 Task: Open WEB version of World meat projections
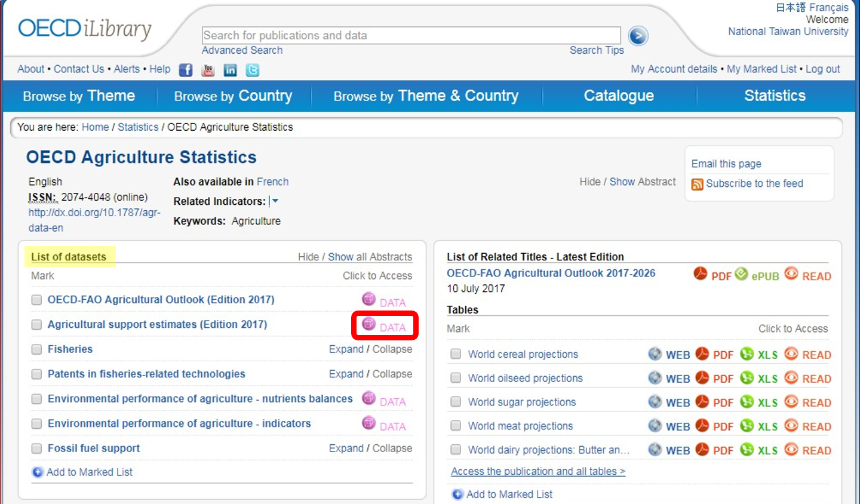pyautogui.click(x=669, y=426)
